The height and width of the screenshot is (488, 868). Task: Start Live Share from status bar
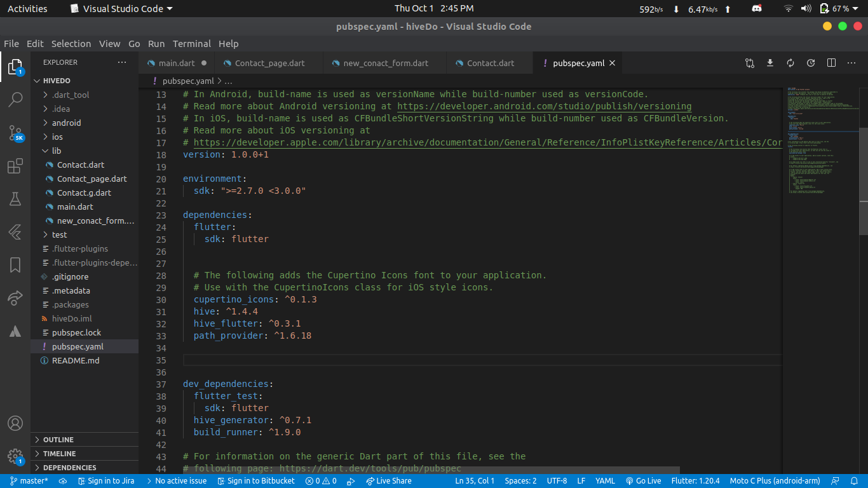388,481
